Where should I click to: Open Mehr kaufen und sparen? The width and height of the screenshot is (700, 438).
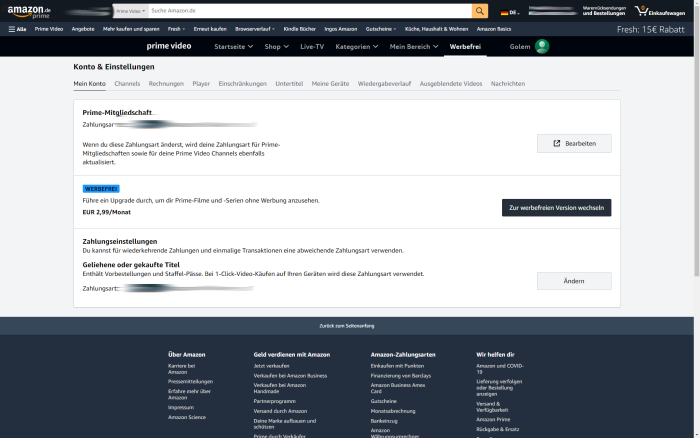pyautogui.click(x=131, y=29)
